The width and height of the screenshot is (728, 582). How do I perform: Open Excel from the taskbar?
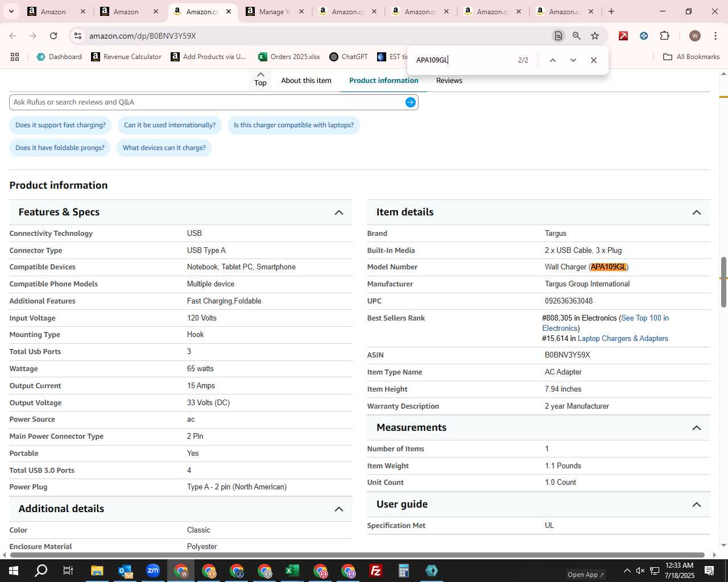[x=292, y=571]
